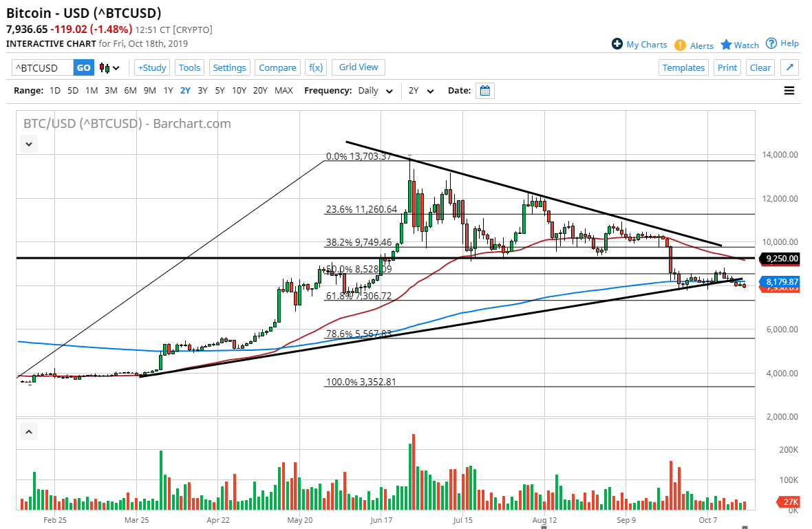Pop out the chart with the arrow icon
This screenshot has height=529, width=812.
point(789,67)
